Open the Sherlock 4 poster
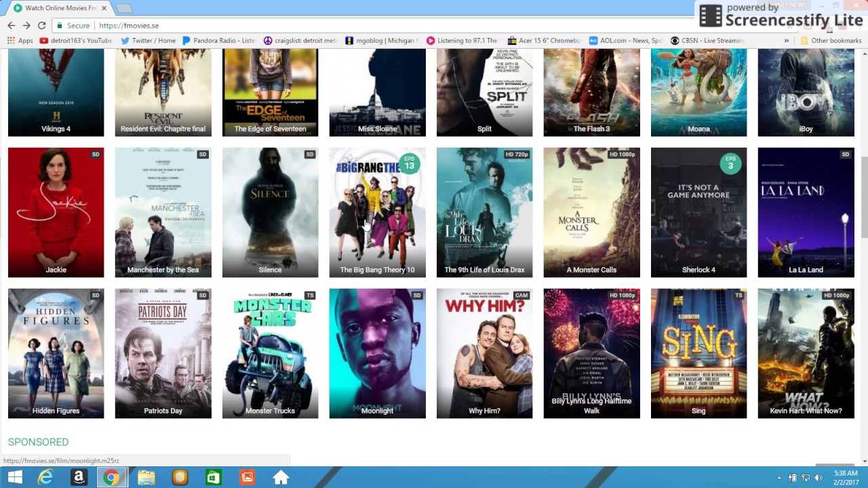This screenshot has width=868, height=488. tap(699, 213)
